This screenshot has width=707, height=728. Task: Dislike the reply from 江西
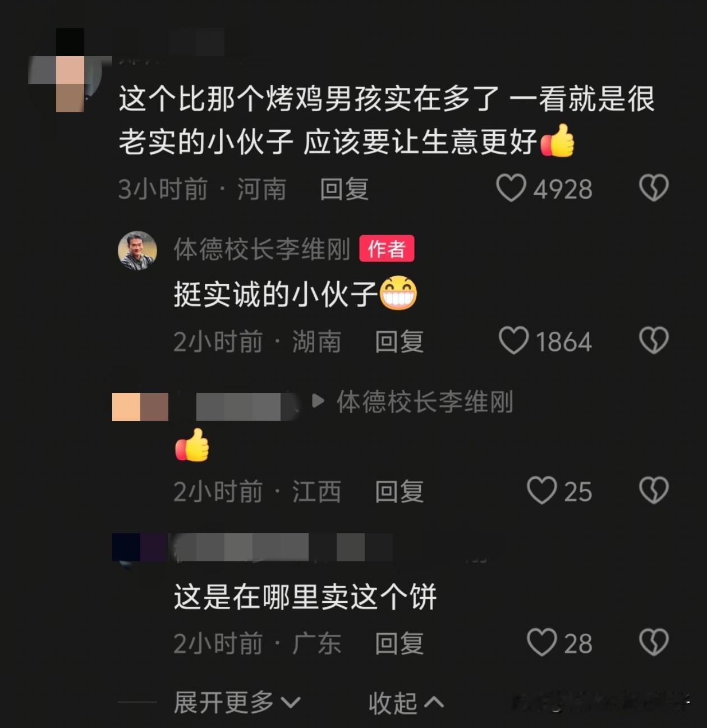(x=654, y=491)
